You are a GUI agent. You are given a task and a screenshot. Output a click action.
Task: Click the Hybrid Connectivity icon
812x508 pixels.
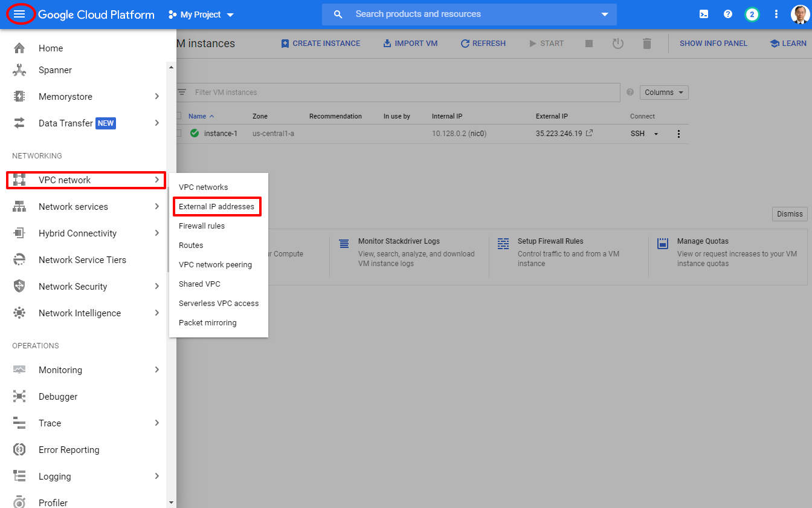[x=19, y=233]
